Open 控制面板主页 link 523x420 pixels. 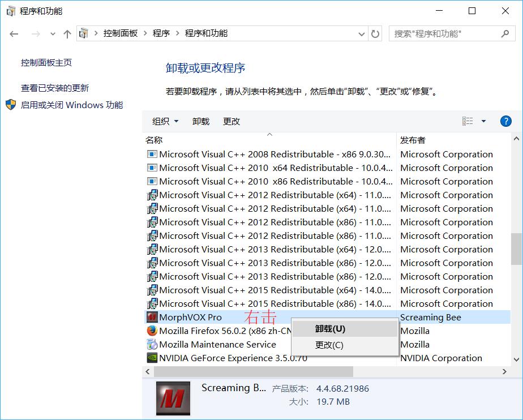pyautogui.click(x=46, y=63)
